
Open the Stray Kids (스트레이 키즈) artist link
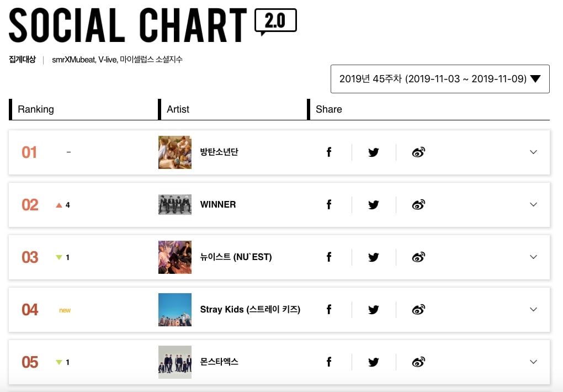click(250, 309)
